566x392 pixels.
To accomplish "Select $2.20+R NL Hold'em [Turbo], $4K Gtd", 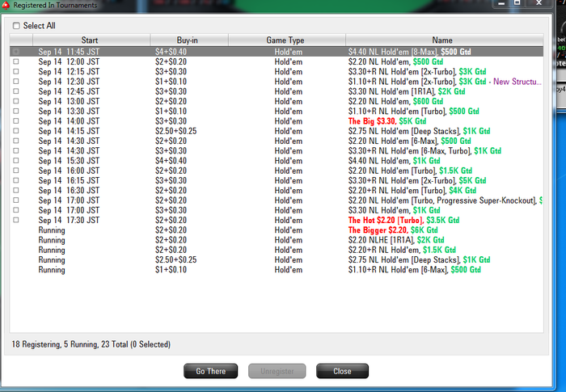I will tap(277, 191).
